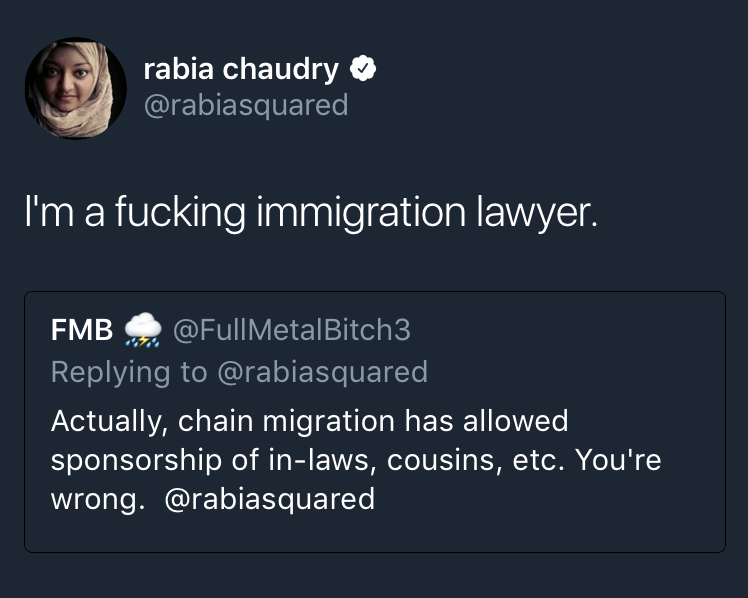Open the @rabiasquared handle below the name

pos(246,104)
